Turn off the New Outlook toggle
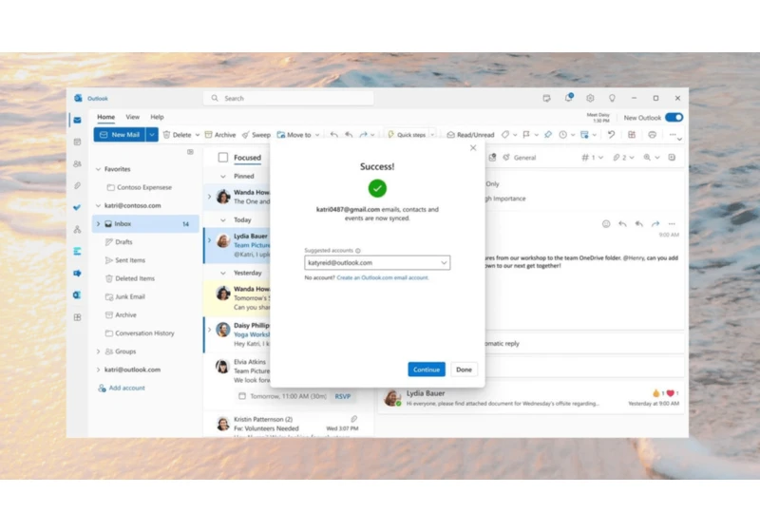This screenshot has height=532, width=760. tap(674, 118)
